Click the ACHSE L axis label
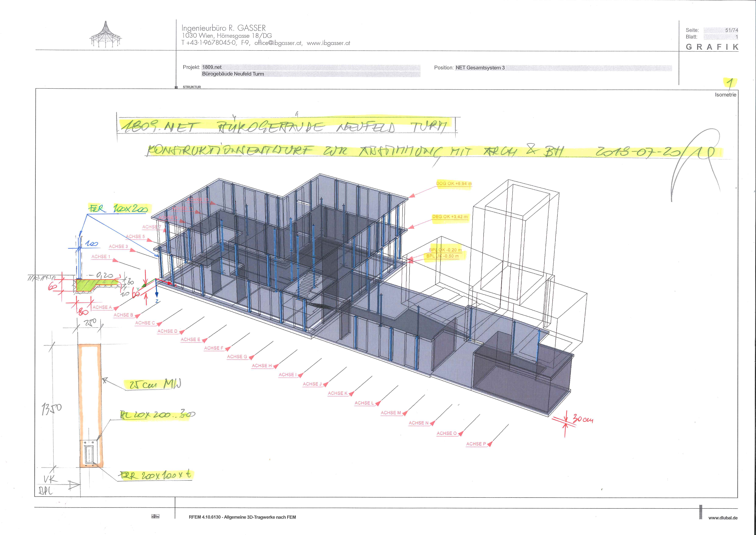 364,403
